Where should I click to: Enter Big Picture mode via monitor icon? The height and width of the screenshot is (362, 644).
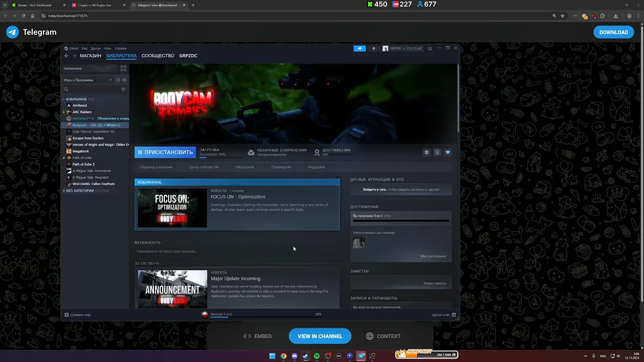click(429, 48)
